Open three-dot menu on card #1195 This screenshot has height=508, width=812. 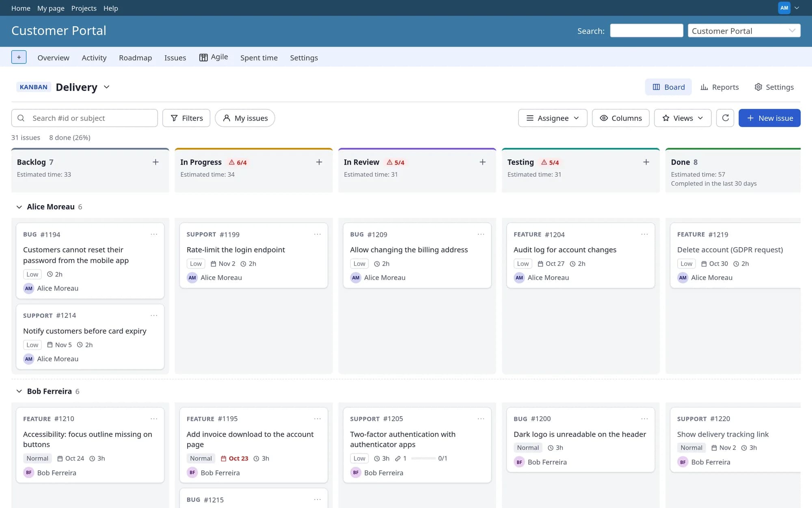[x=317, y=419]
